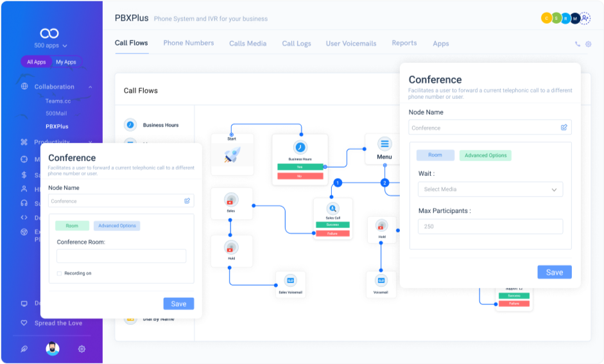604x364 pixels.
Task: Click edit icon in right Node Name field
Action: pos(564,127)
